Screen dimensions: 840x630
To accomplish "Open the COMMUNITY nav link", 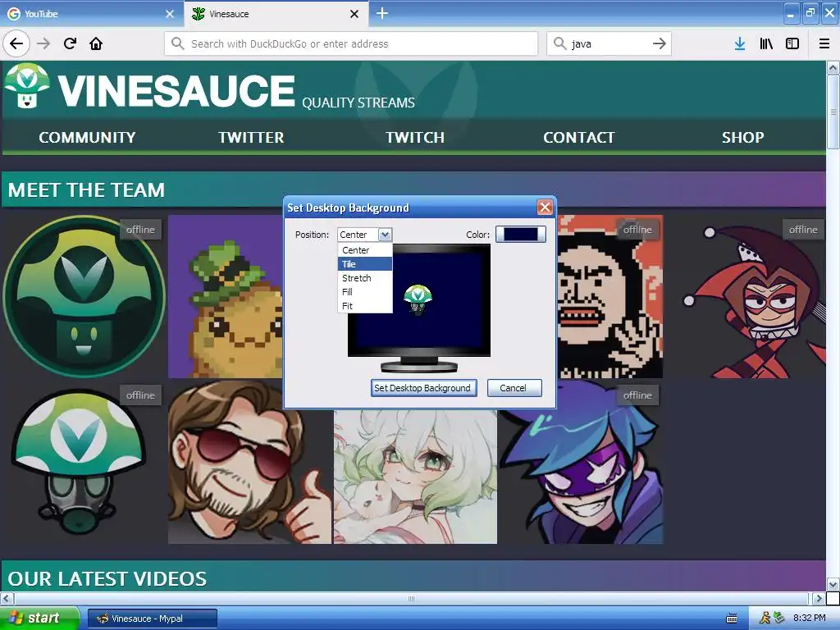I will pos(87,138).
